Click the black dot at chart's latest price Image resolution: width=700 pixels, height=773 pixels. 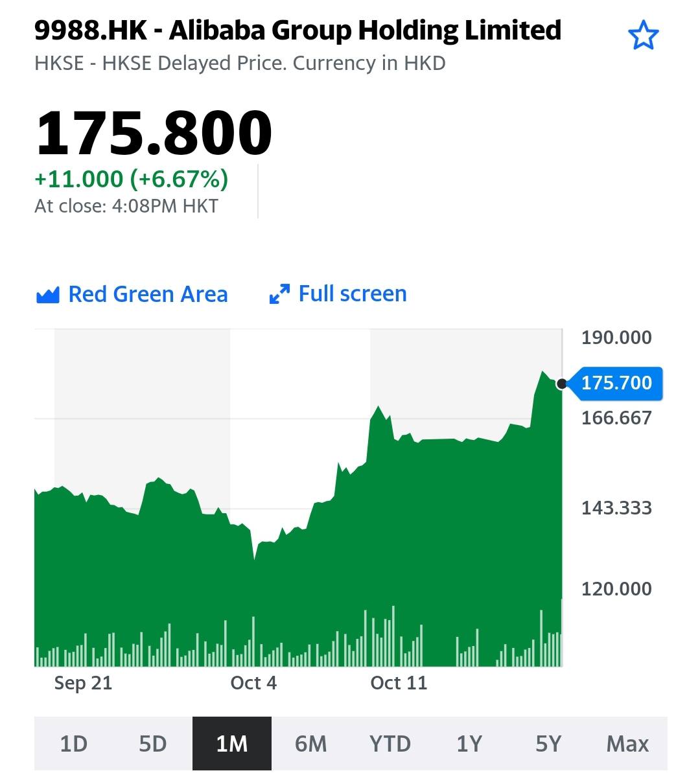point(561,384)
